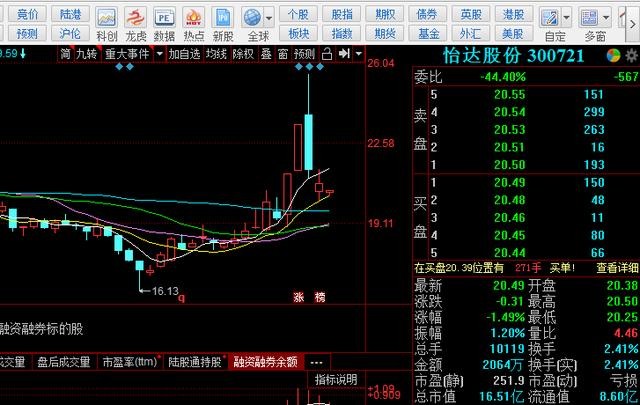
Task: Open the gear settings icon next to stock name
Action: click(x=632, y=55)
